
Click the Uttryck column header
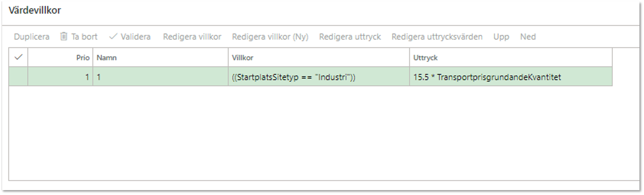tap(511, 57)
